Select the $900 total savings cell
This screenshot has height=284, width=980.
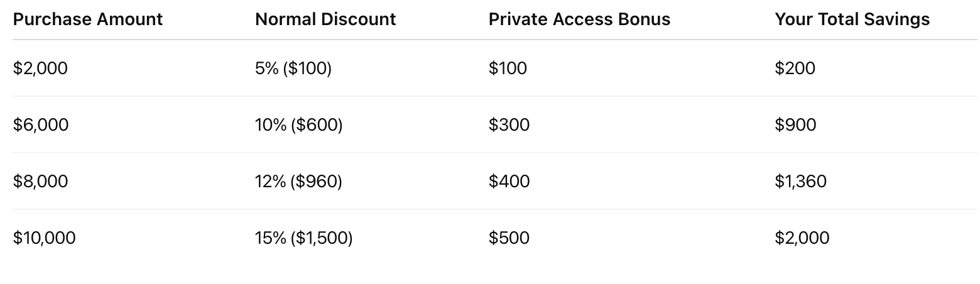click(x=795, y=125)
